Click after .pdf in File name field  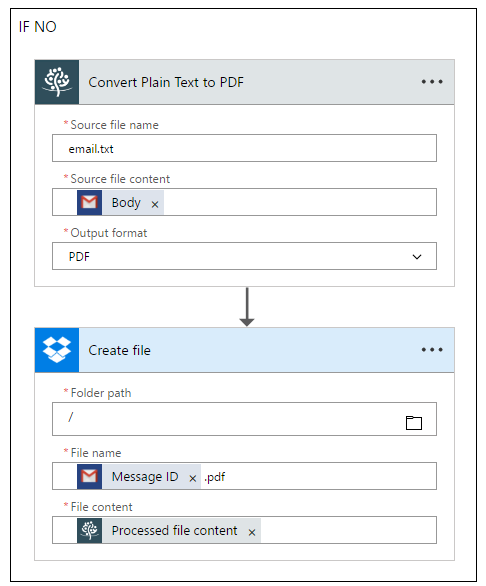tap(329, 476)
